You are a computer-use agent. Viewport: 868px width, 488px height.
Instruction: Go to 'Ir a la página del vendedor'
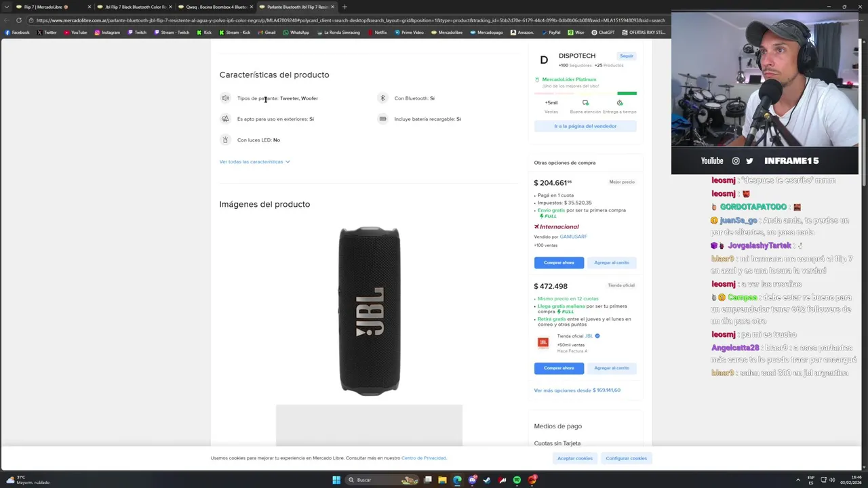[x=585, y=126]
